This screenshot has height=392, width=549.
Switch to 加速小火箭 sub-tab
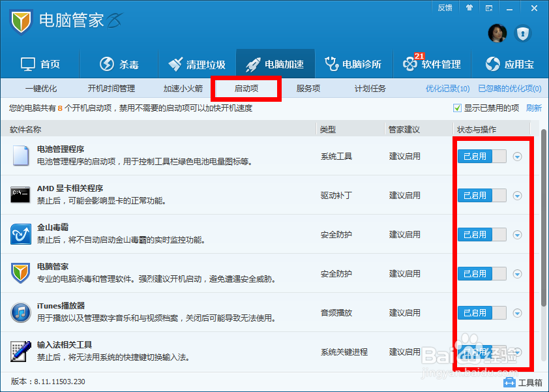[183, 88]
